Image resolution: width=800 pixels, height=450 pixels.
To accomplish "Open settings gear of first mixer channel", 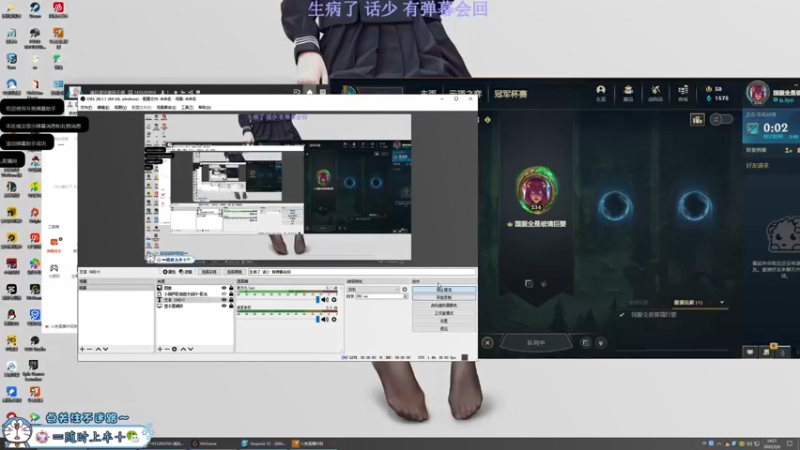I will tap(334, 299).
